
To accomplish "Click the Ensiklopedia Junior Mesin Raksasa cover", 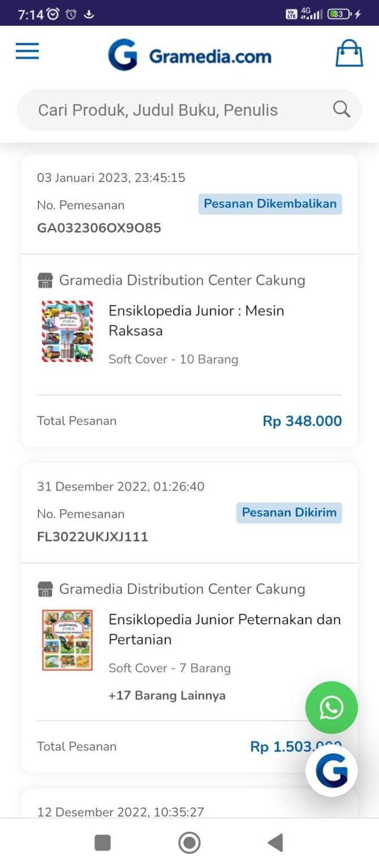I will (x=67, y=330).
